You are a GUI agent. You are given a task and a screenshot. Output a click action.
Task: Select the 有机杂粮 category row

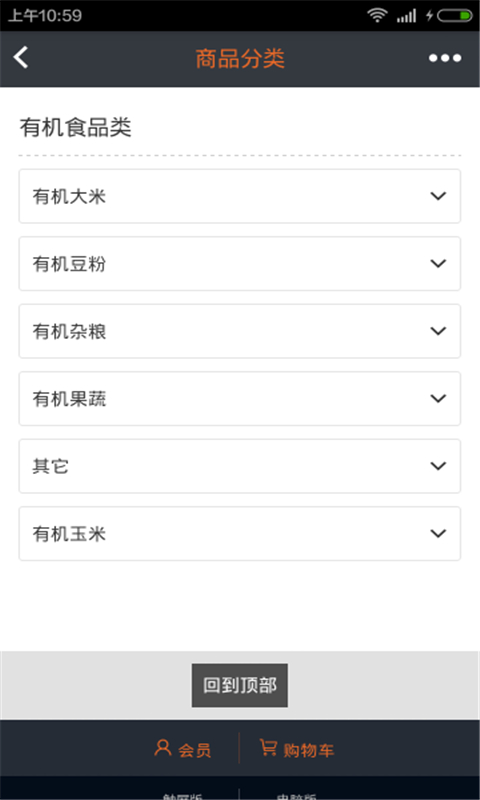240,331
